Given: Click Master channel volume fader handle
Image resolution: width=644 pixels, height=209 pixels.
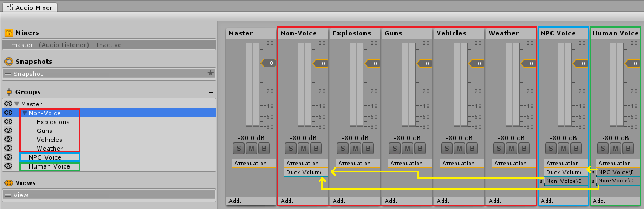Looking at the screenshot, I should click(x=268, y=63).
